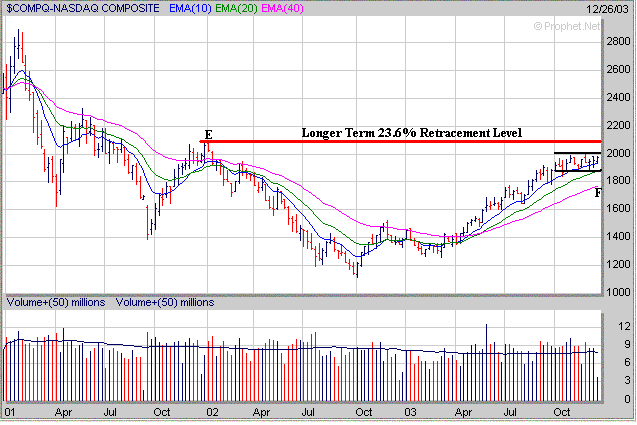This screenshot has height=425, width=637.
Task: Click the 02 year label on time axis
Action: (212, 411)
